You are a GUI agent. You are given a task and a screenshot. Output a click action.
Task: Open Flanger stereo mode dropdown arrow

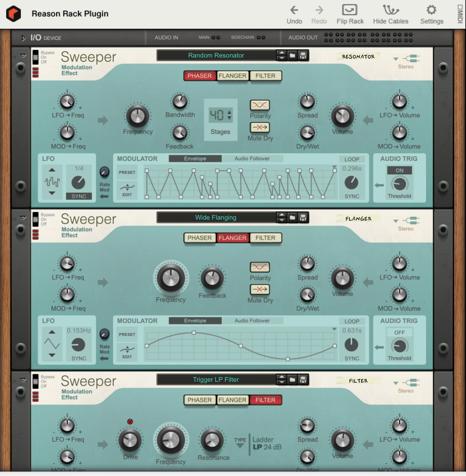point(396,221)
